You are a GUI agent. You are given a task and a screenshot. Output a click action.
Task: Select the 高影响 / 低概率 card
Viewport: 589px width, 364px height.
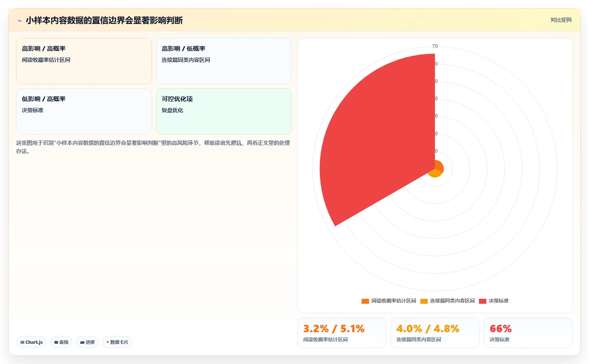click(x=224, y=61)
